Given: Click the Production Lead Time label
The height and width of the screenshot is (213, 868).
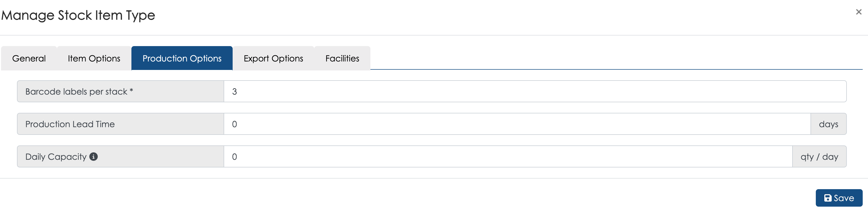Looking at the screenshot, I should click(x=70, y=124).
